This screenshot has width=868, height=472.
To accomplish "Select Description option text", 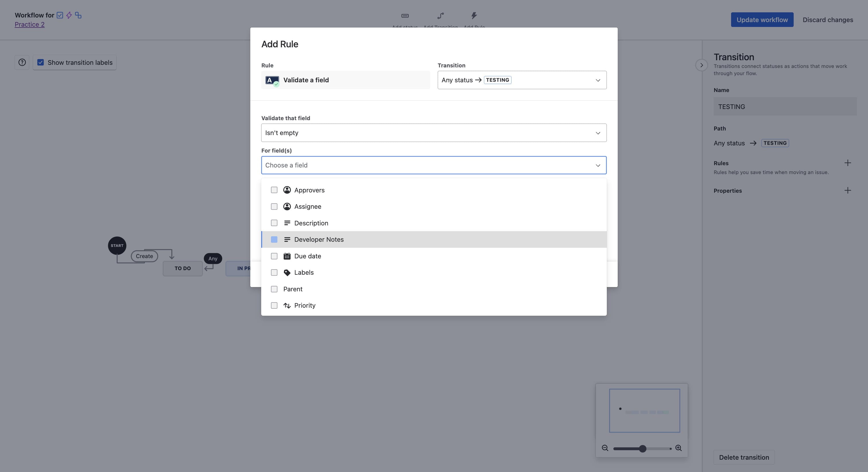I will 311,223.
